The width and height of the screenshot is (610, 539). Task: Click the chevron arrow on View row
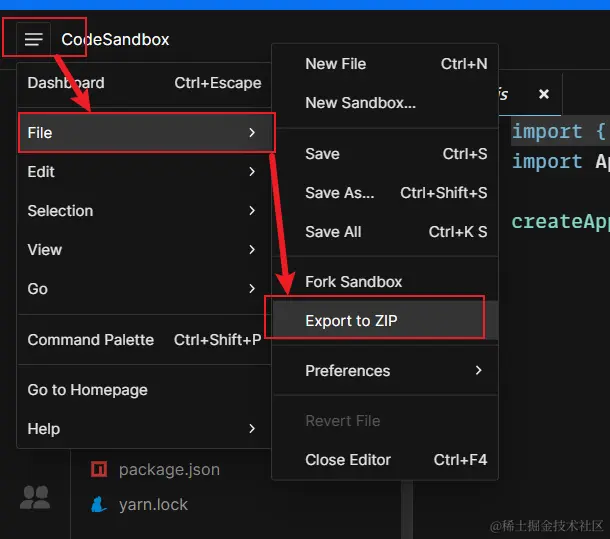(252, 249)
